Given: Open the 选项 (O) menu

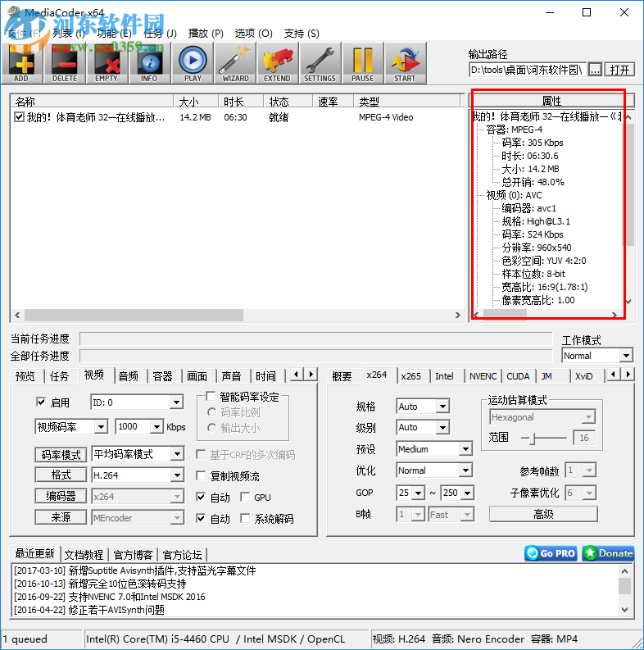Looking at the screenshot, I should pyautogui.click(x=254, y=33).
